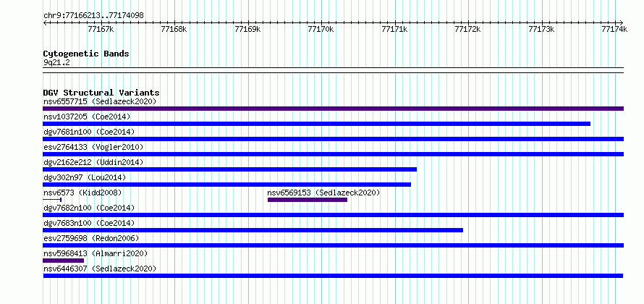Open dgv2162e212 (Uddin2014) label

[93, 162]
